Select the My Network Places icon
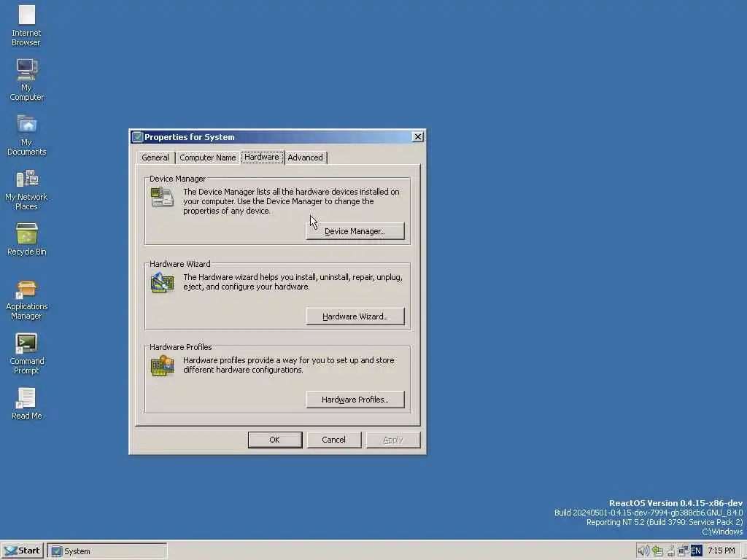Screen dimensions: 747x560 pos(26,190)
